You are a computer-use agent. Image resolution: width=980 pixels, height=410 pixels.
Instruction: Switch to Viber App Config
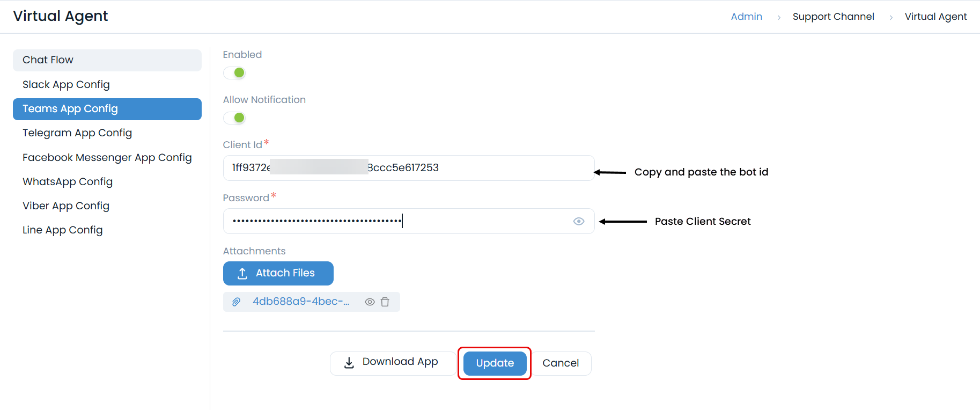[x=66, y=206]
